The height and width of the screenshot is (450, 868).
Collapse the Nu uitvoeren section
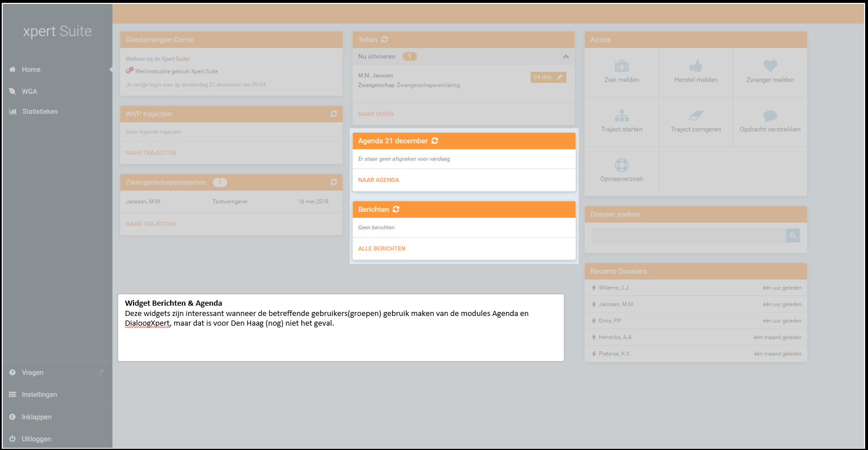click(x=566, y=56)
